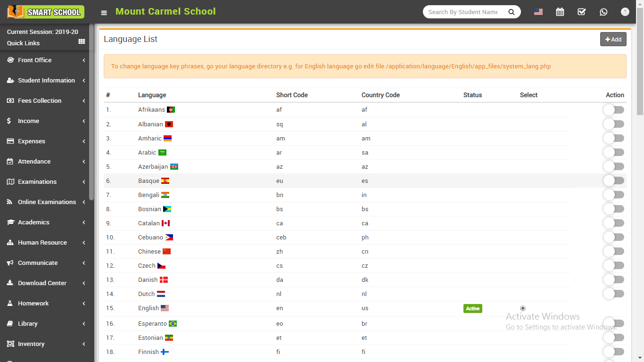Expand the Fees Collection menu
Image resolution: width=644 pixels, height=362 pixels.
(x=46, y=101)
